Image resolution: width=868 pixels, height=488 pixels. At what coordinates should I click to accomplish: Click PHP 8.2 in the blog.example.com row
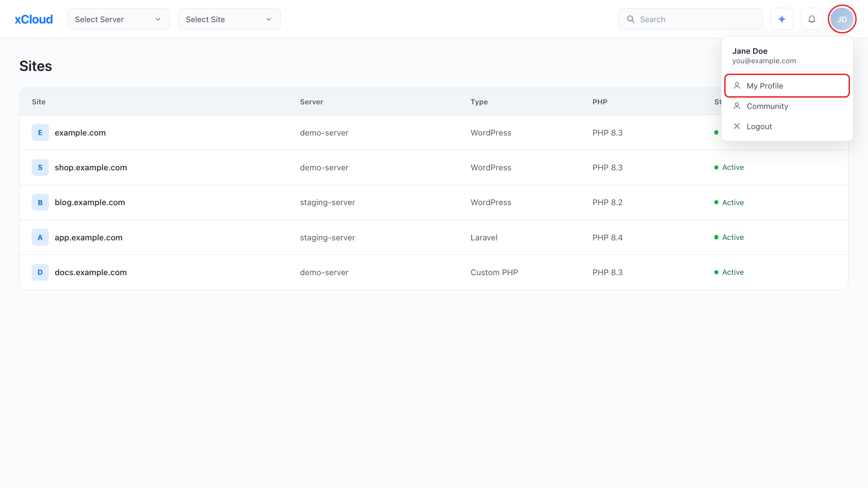pos(607,202)
